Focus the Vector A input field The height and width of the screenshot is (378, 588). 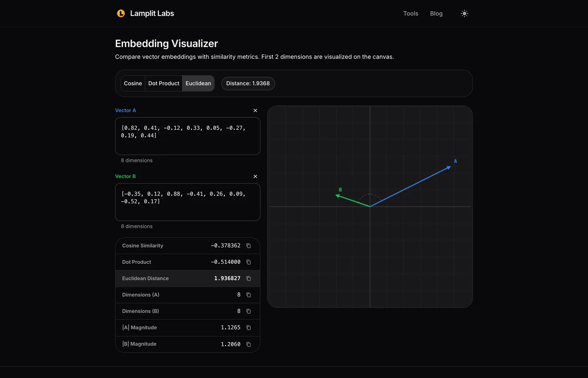[188, 136]
